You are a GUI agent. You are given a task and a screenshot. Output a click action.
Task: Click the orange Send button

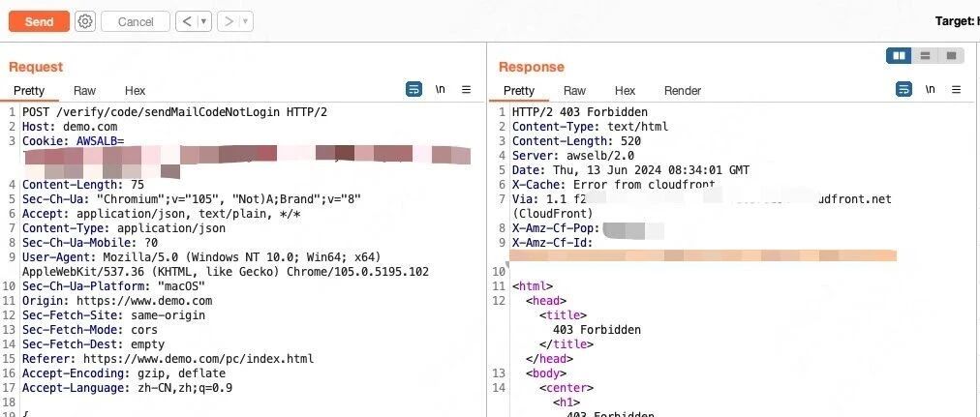point(39,21)
